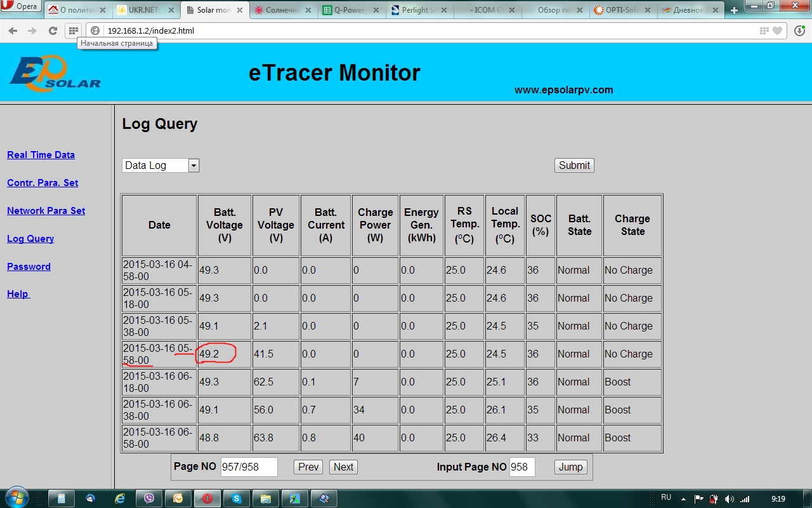Click the Energy Gen. (kWh) column header
Image resolution: width=812 pixels, height=508 pixels.
click(421, 225)
